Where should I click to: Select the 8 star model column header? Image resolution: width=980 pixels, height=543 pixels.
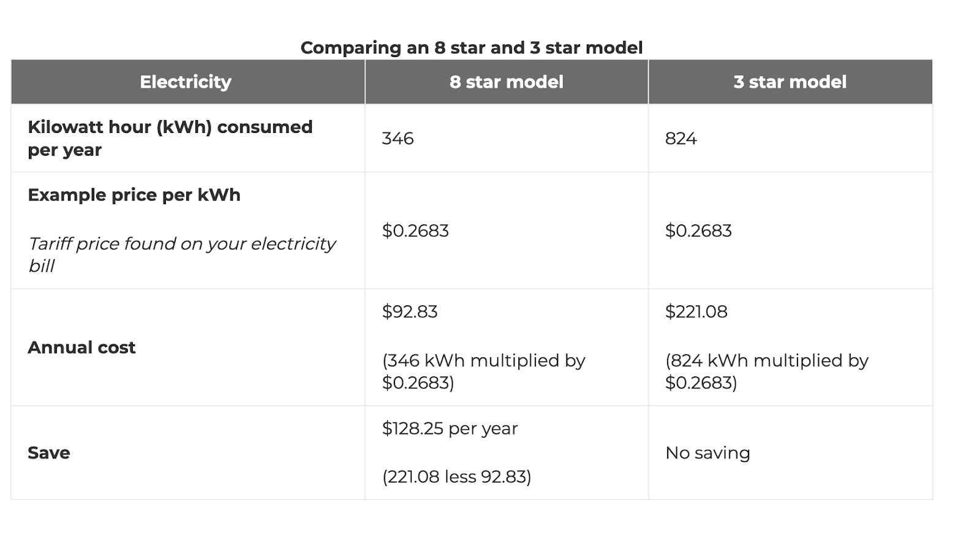tap(507, 82)
